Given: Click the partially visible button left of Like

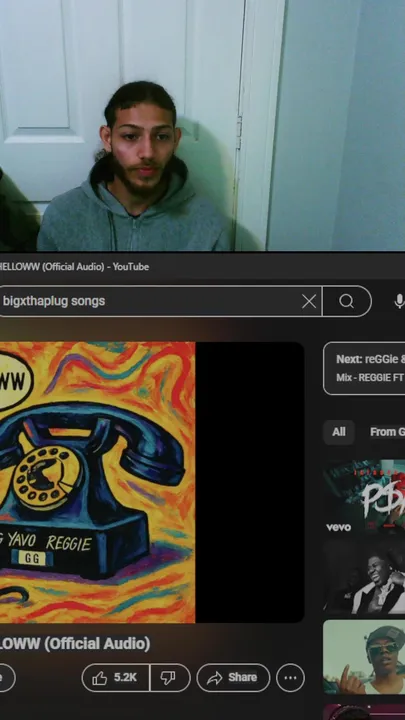Looking at the screenshot, I should [7, 677].
